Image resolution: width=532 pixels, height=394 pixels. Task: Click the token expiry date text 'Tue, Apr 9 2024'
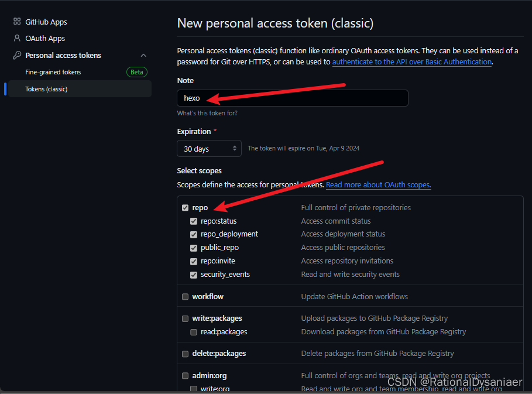(338, 148)
